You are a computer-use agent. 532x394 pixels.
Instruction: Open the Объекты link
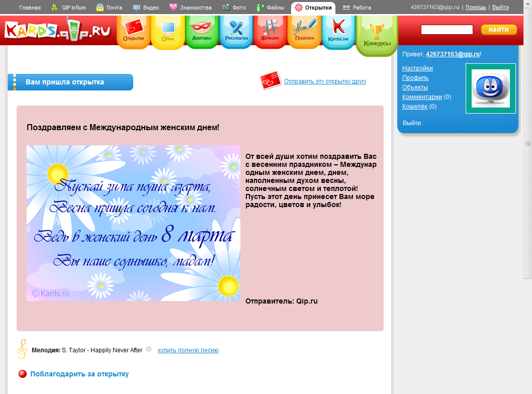415,87
